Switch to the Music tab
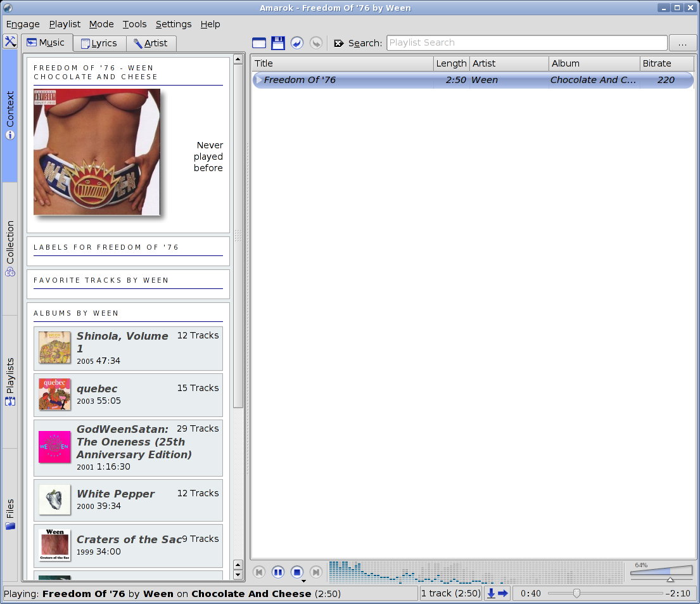 [x=46, y=43]
